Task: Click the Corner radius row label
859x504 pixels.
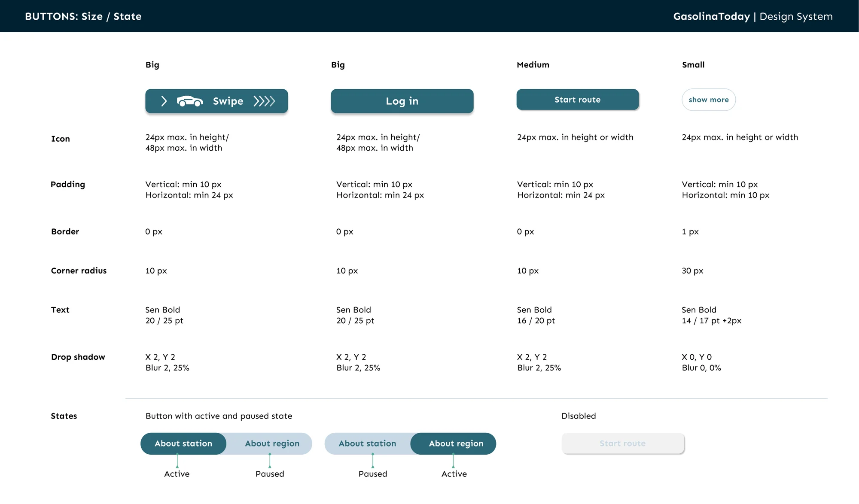Action: (x=79, y=270)
